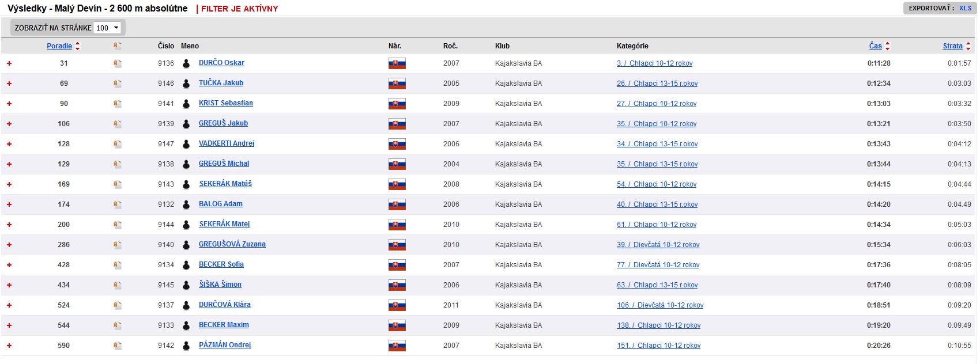
Task: Click the certificate icon in header row
Action: coord(118,46)
